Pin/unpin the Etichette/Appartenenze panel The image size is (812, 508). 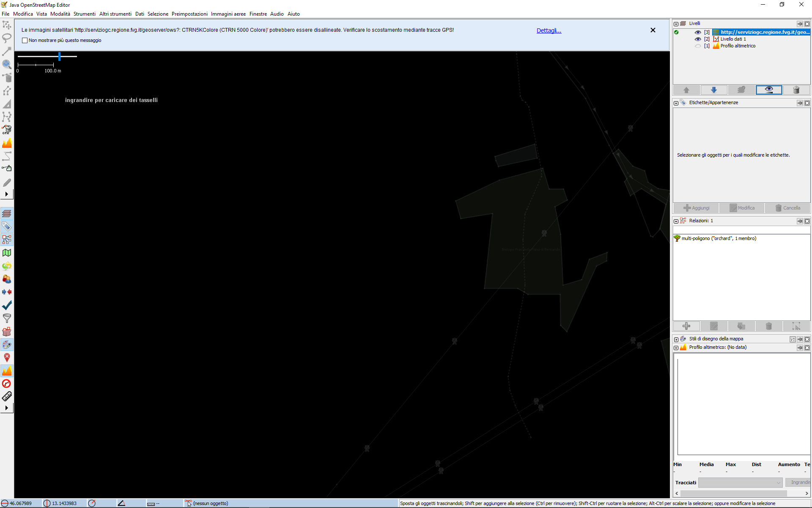click(800, 103)
